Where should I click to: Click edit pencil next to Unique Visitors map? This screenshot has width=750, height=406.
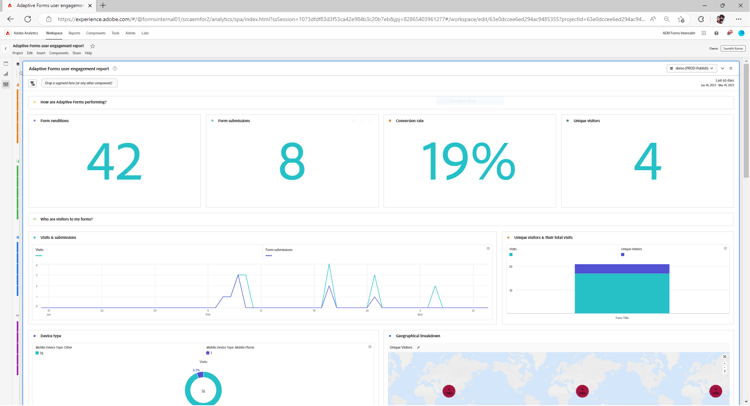tap(418, 348)
